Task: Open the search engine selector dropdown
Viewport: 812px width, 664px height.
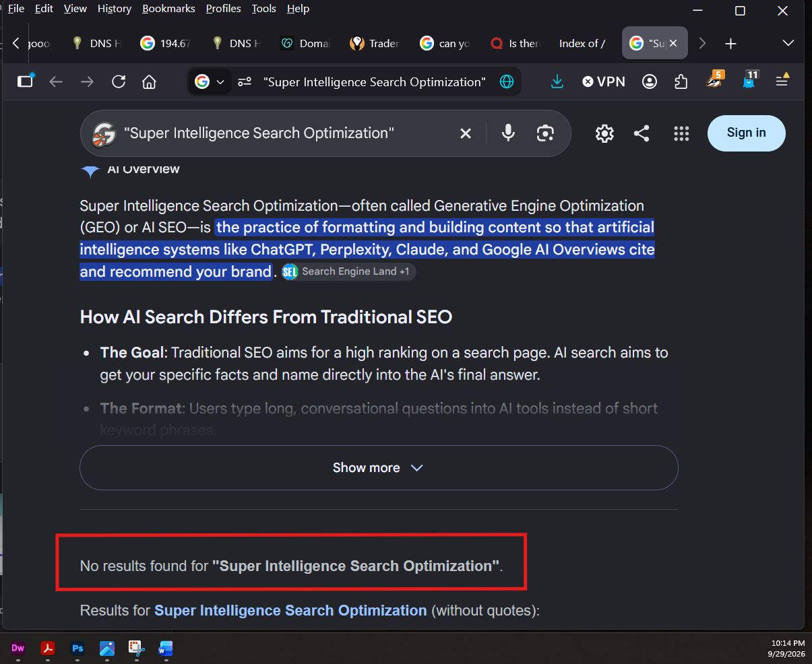Action: [x=209, y=82]
